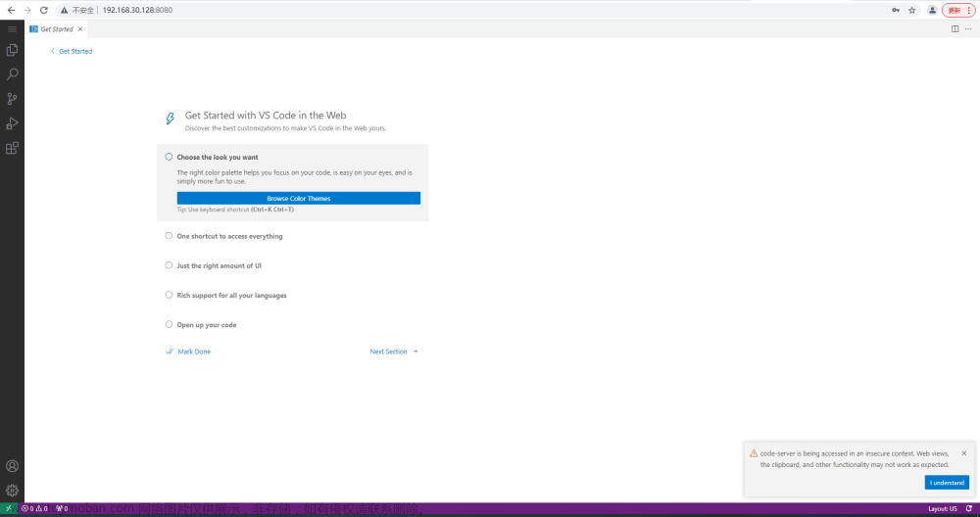This screenshot has height=517, width=980.
Task: Go to Next Section
Action: coord(394,352)
